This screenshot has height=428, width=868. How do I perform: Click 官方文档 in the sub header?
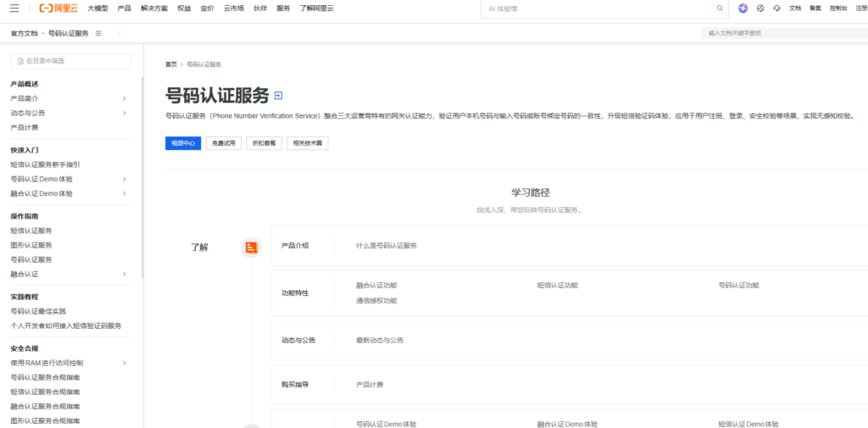pyautogui.click(x=25, y=33)
